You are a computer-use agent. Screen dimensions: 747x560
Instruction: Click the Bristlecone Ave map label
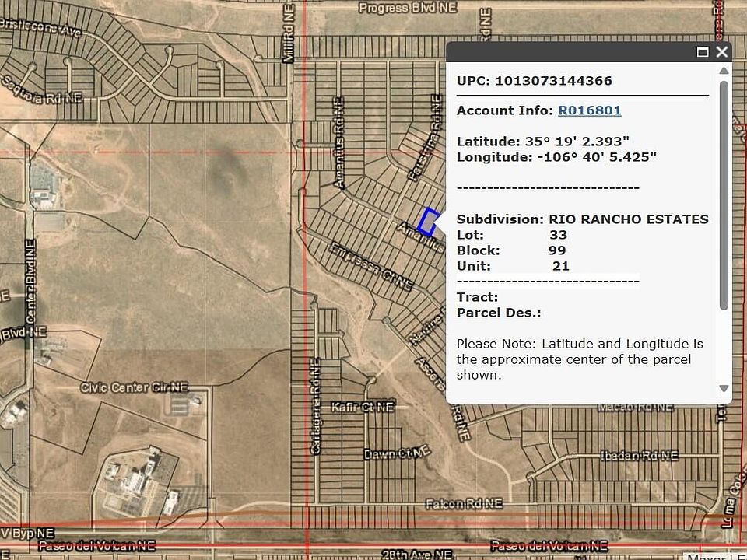40,27
